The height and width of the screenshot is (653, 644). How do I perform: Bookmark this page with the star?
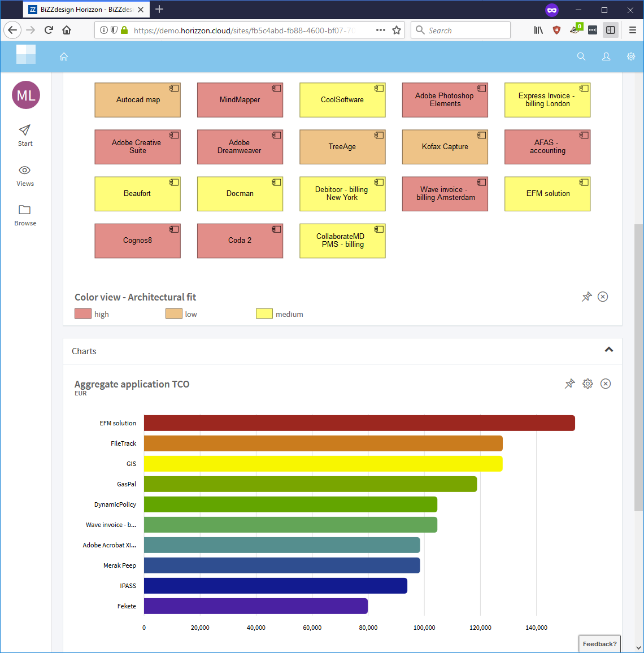(x=397, y=30)
